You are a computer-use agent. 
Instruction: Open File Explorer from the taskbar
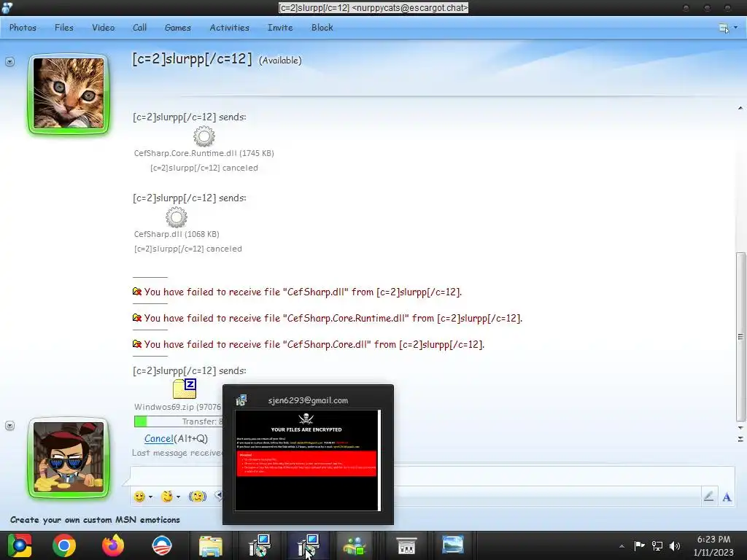(x=211, y=545)
